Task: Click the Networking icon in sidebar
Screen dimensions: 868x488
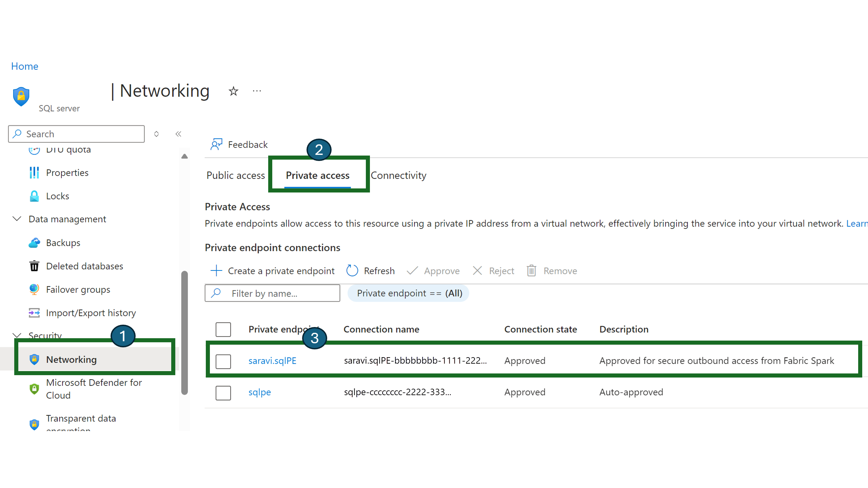Action: [x=33, y=359]
